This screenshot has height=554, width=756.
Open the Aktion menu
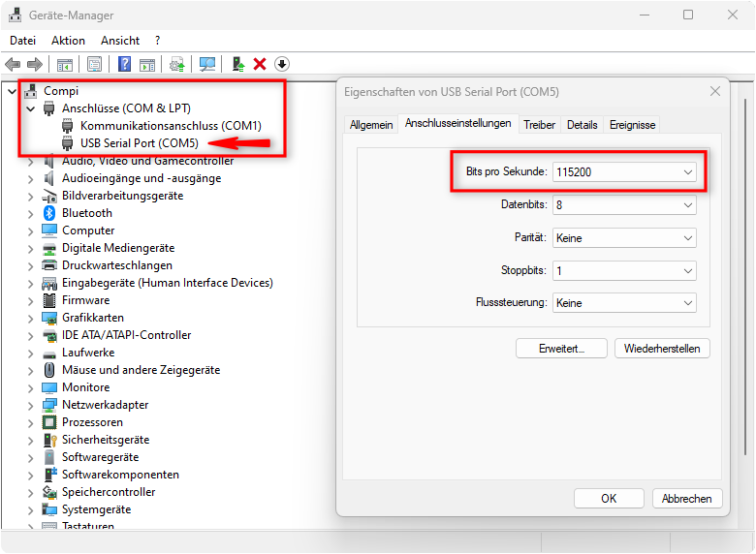tap(68, 41)
